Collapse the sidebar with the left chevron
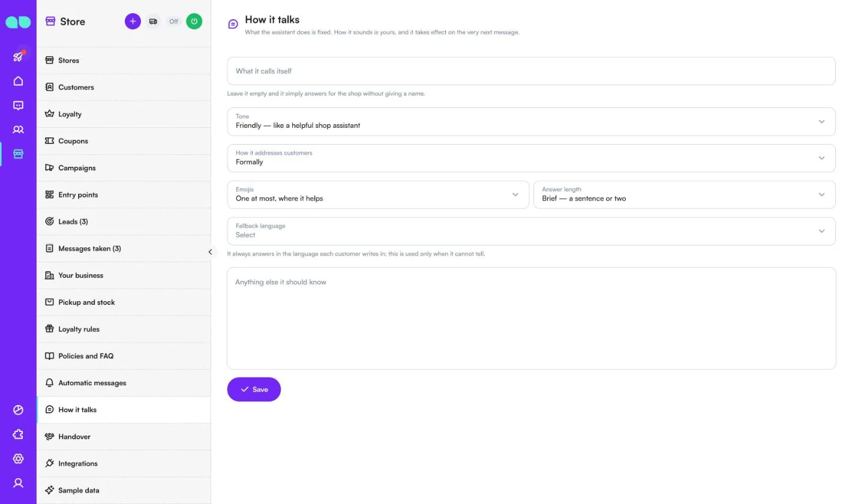 click(210, 252)
